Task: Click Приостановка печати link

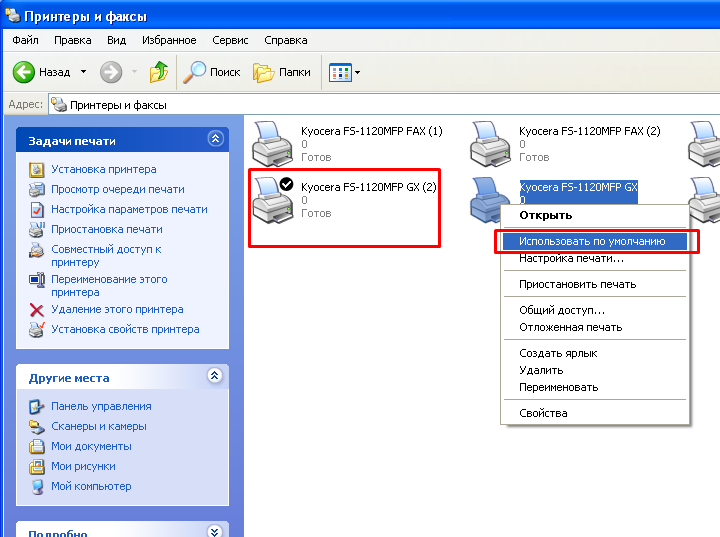Action: pos(107,229)
